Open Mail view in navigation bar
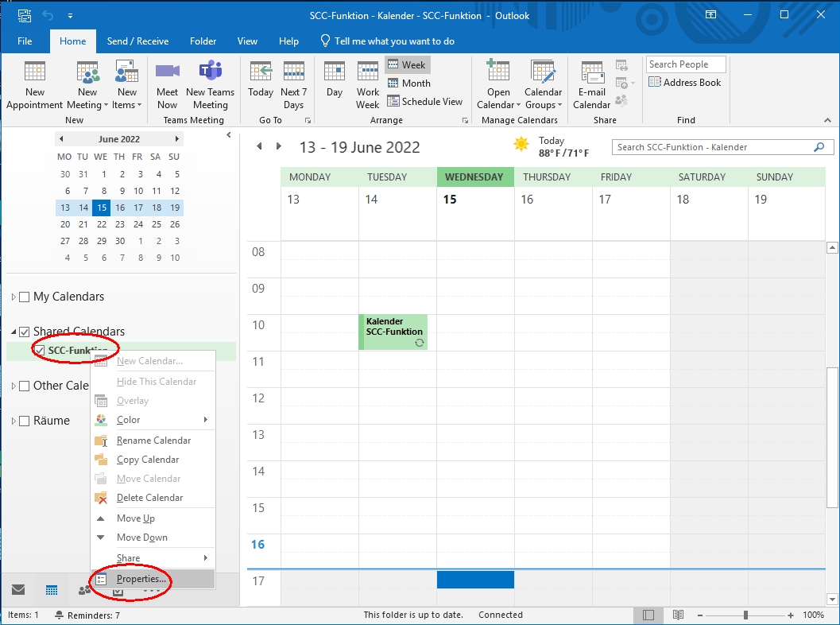 (18, 590)
